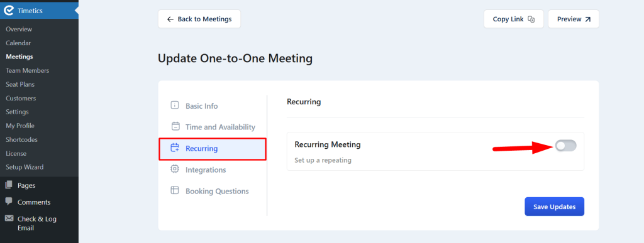The image size is (644, 243).
Task: Click the Basic Info icon
Action: (175, 105)
